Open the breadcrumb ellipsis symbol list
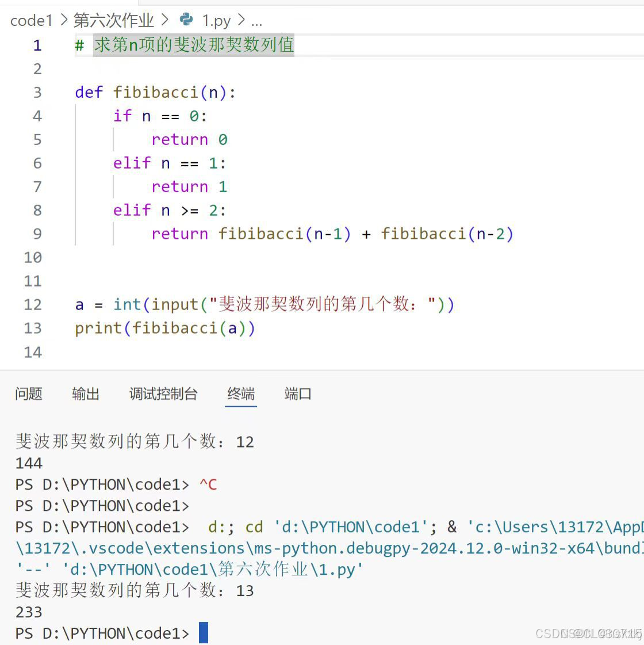 pyautogui.click(x=257, y=22)
